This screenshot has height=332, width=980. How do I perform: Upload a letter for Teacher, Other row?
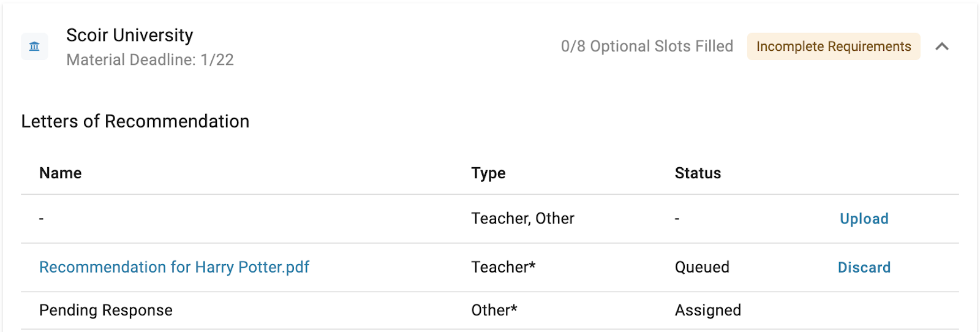tap(864, 219)
